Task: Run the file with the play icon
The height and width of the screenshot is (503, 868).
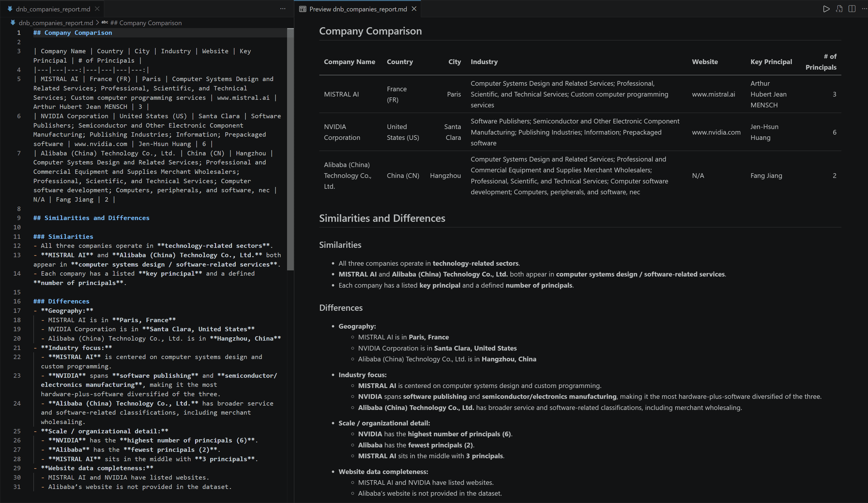Action: click(826, 9)
